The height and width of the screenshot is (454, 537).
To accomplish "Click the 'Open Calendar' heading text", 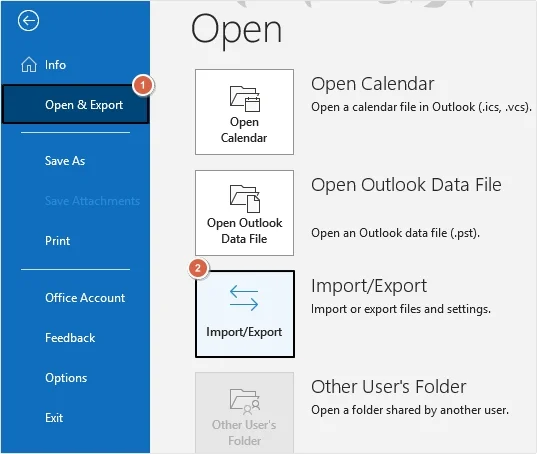I will tap(373, 84).
